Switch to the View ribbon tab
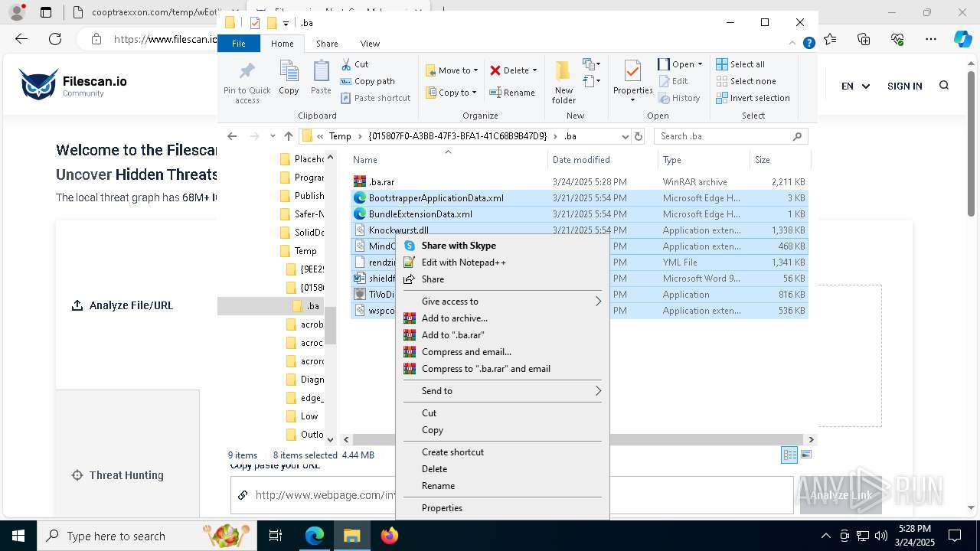Viewport: 980px width, 551px height. tap(370, 44)
